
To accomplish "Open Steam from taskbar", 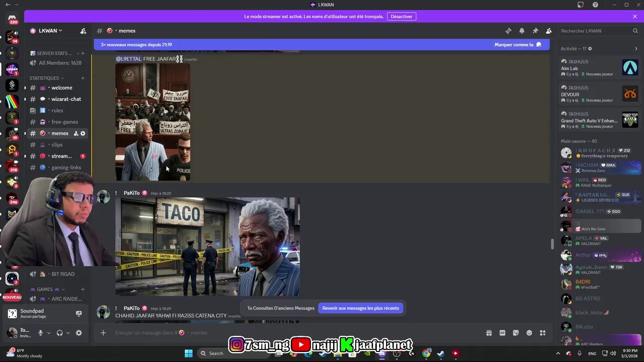I will click(441, 353).
